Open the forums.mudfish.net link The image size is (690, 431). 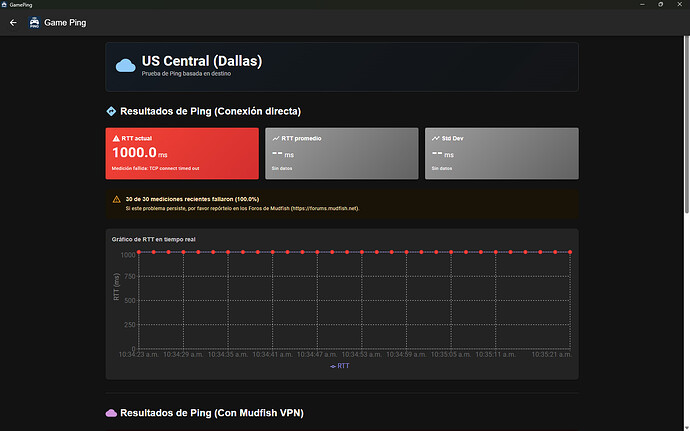pos(324,208)
